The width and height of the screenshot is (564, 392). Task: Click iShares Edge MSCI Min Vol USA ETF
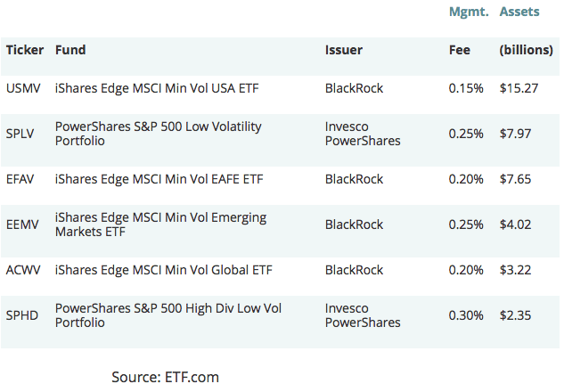[157, 88]
